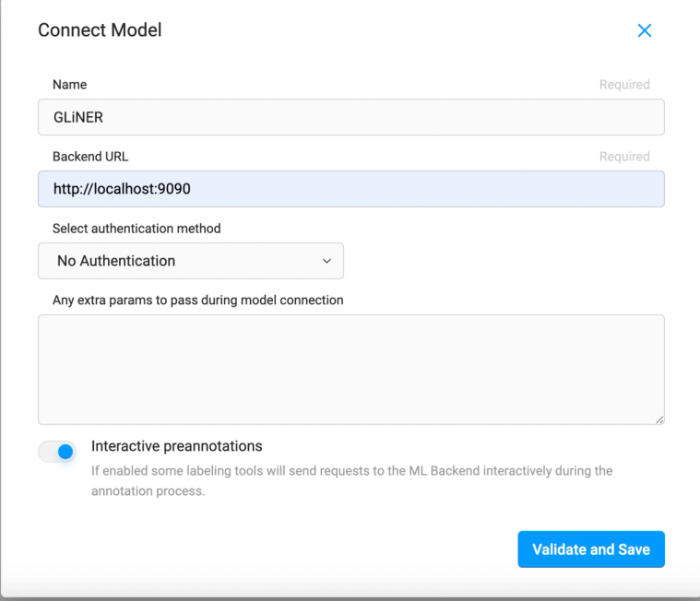Click the extra params label above the text area
Screen dimensions: 700x601
197,300
